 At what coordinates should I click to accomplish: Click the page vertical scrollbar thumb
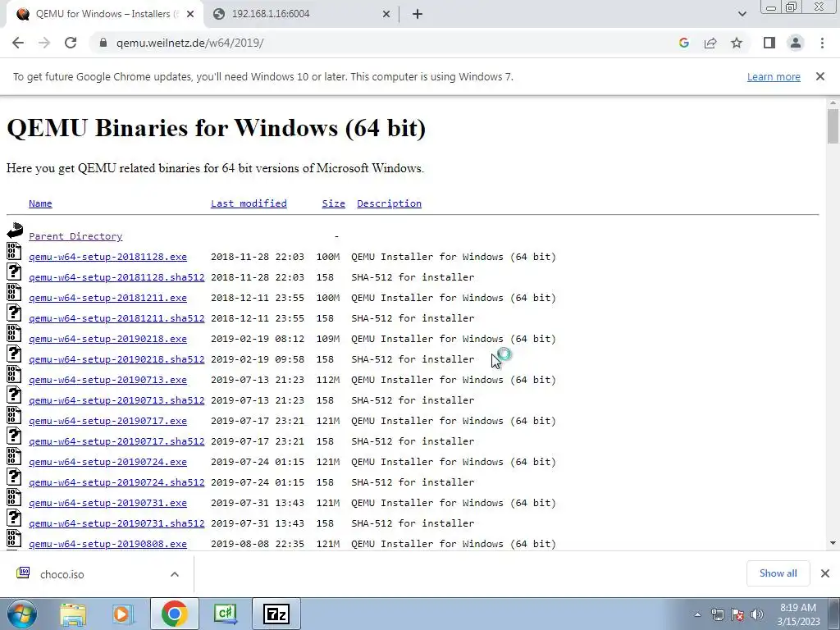[833, 126]
